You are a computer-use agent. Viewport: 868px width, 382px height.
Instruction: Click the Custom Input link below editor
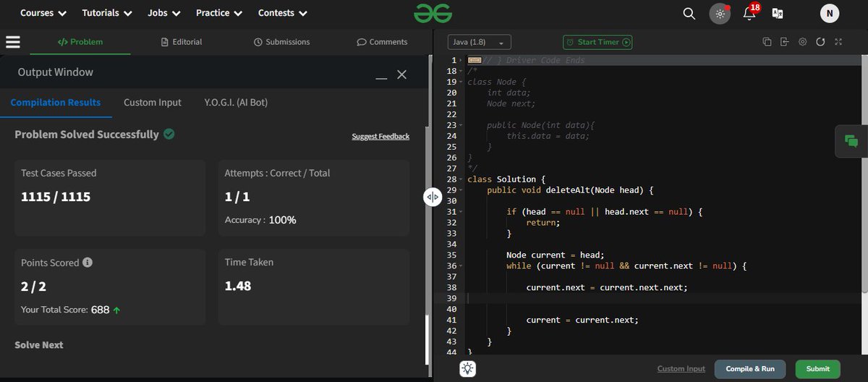681,369
